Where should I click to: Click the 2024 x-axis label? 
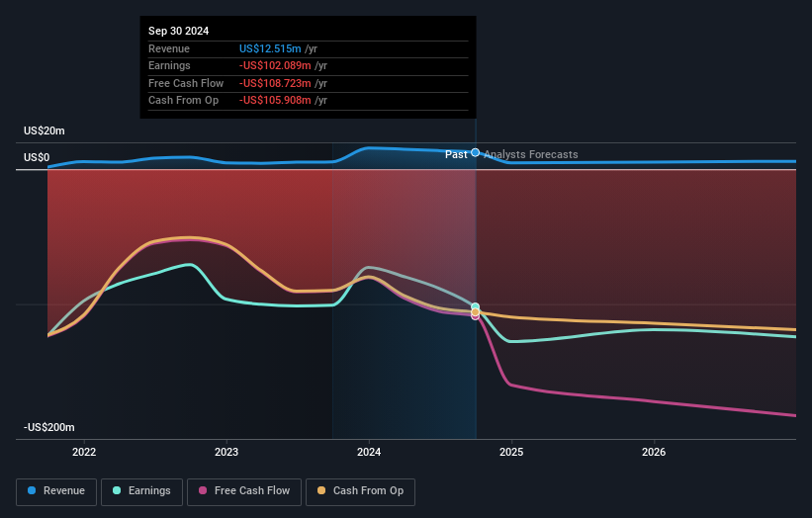pos(369,453)
